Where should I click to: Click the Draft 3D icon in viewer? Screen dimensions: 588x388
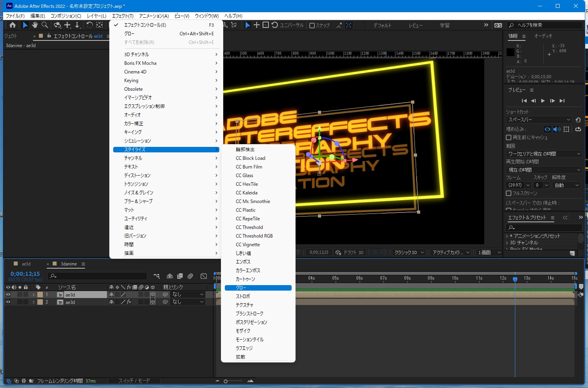tap(338, 253)
